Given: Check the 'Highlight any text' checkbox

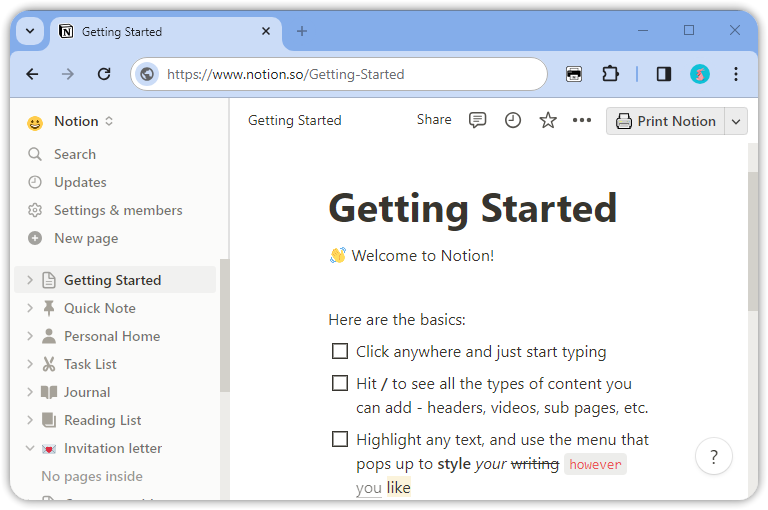Looking at the screenshot, I should (340, 439).
